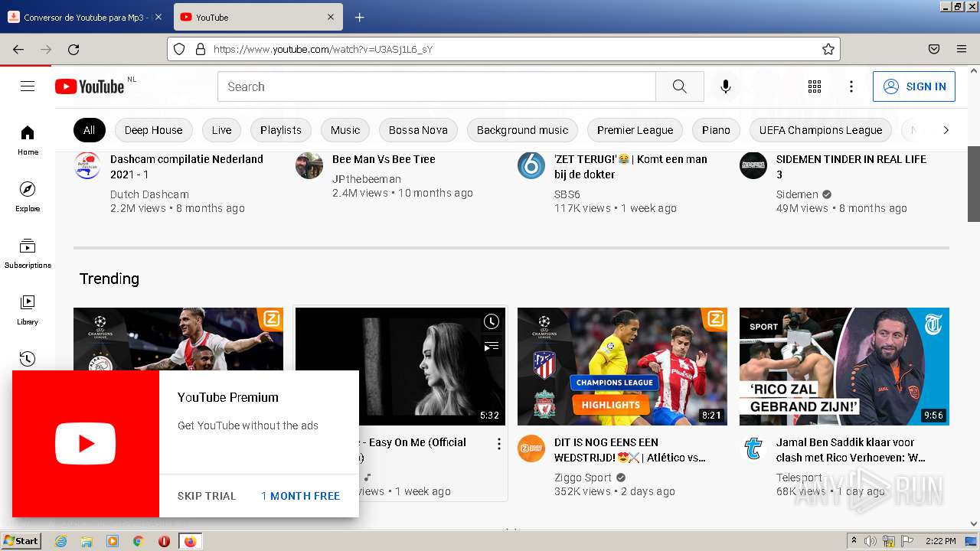This screenshot has width=980, height=551.
Task: Bookmark this page with star icon
Action: (x=828, y=49)
